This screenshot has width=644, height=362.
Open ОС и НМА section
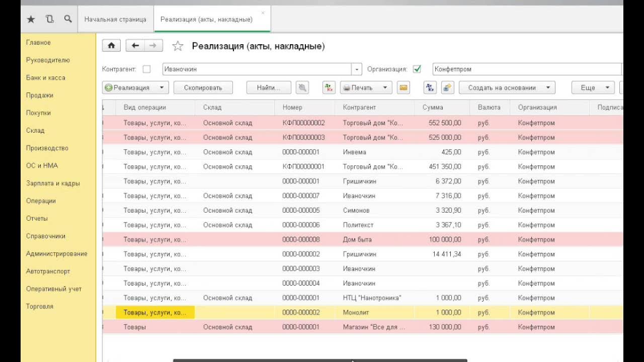point(42,166)
